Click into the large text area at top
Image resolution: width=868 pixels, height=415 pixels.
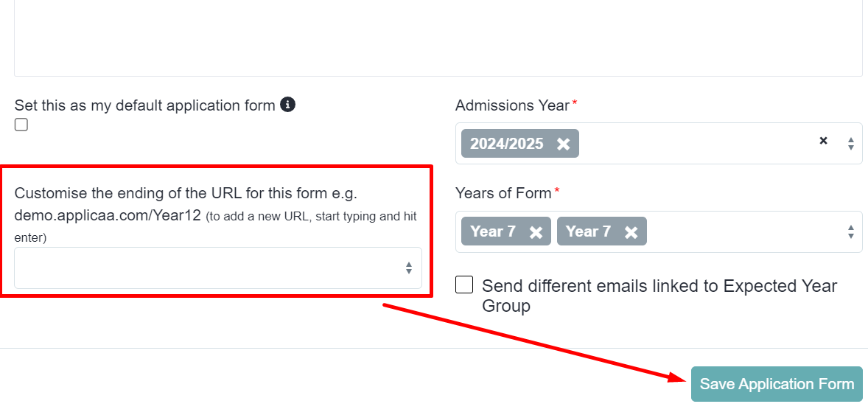438,38
